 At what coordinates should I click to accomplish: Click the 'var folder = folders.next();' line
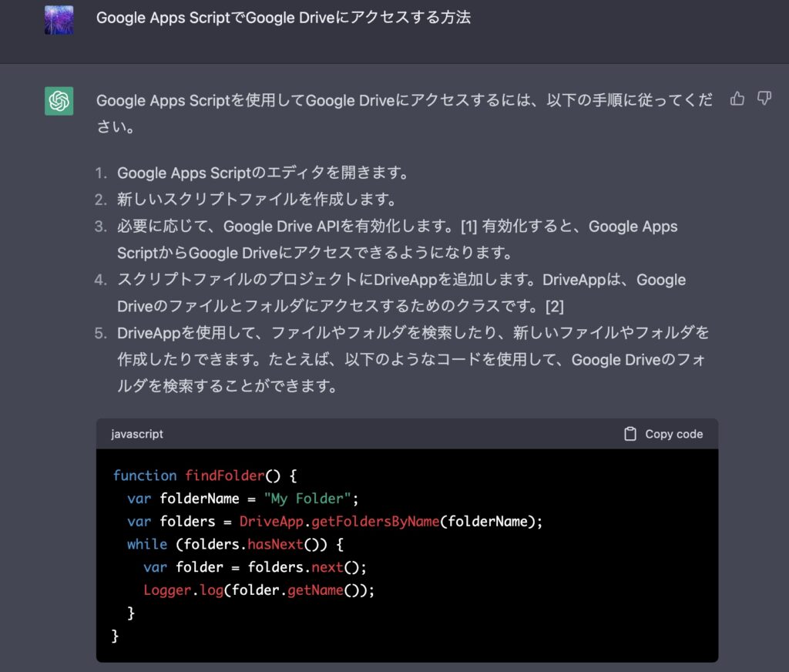click(x=254, y=567)
